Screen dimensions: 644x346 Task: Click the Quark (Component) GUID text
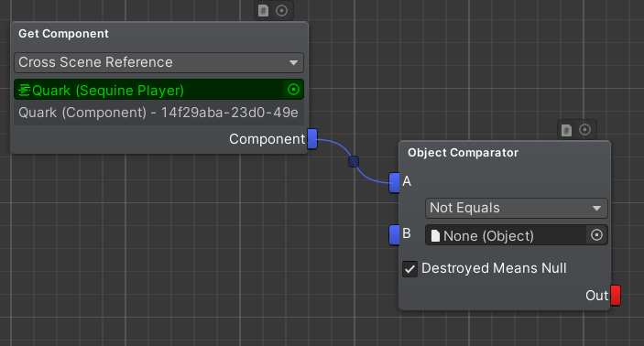point(158,113)
